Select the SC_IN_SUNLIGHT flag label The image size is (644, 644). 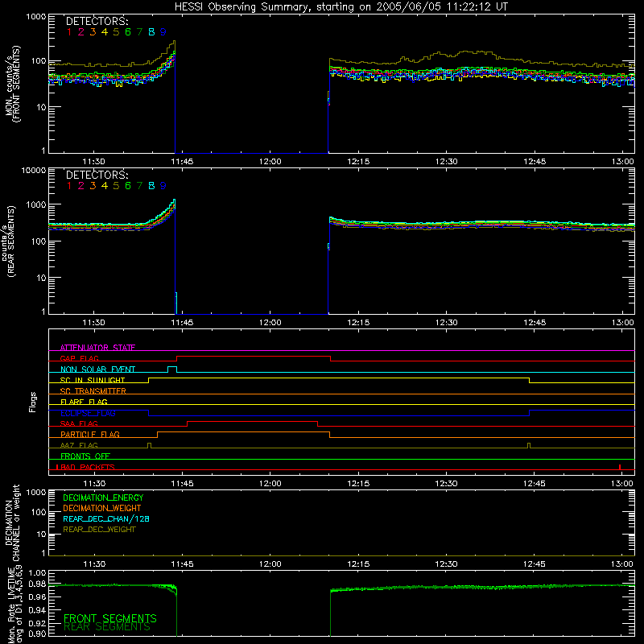(93, 380)
